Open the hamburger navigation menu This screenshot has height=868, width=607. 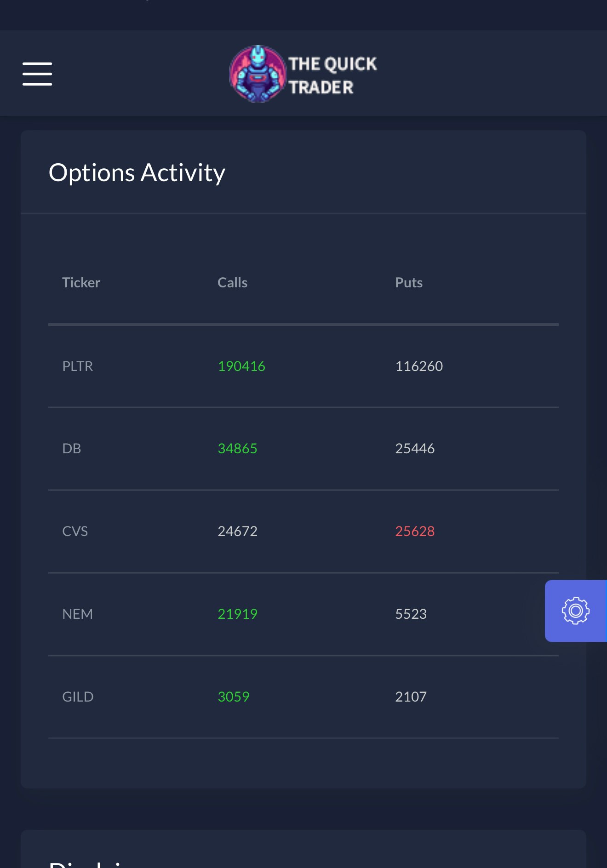pos(37,74)
